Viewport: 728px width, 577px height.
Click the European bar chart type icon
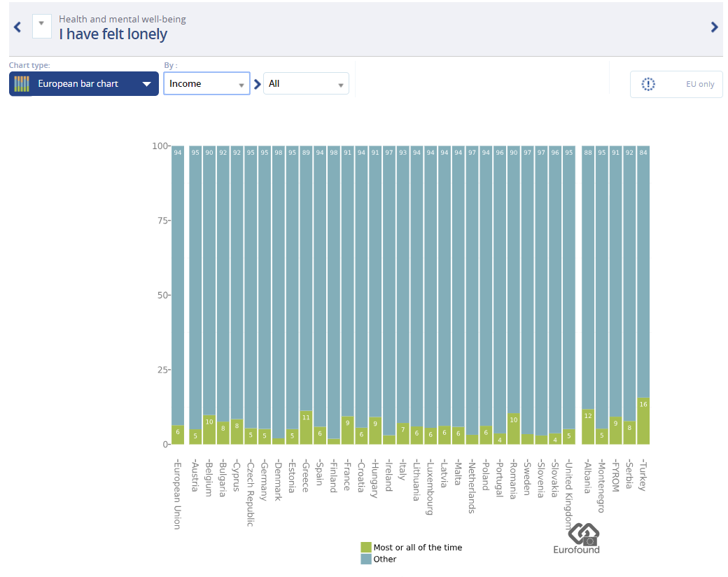(22, 84)
